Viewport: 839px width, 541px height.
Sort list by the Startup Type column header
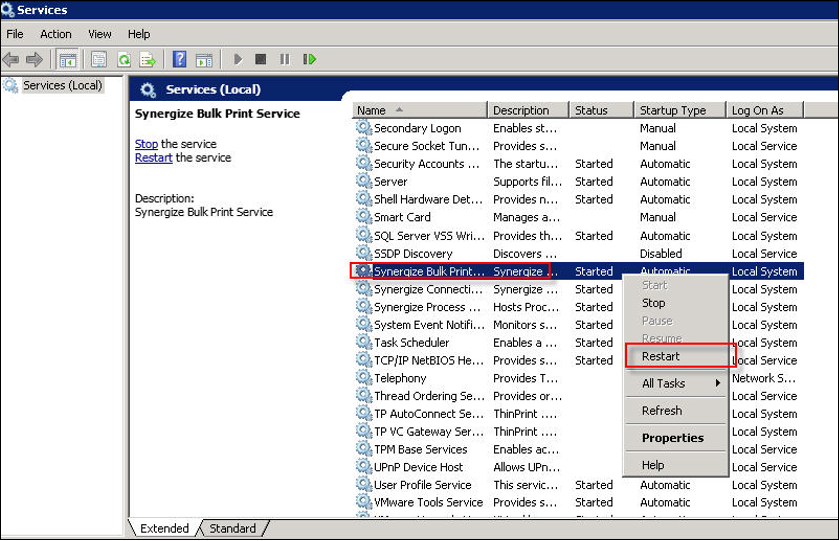click(x=678, y=110)
